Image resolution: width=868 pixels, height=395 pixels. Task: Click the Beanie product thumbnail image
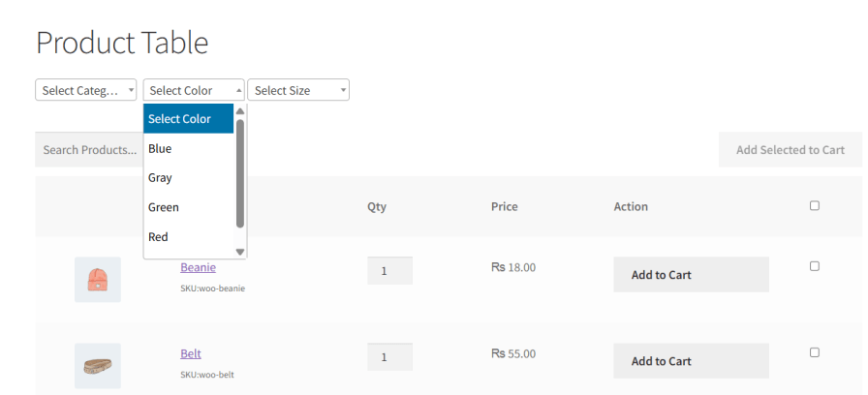pos(98,280)
